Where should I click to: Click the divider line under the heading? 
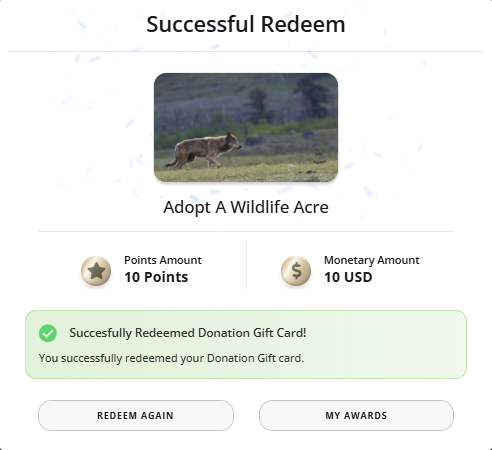[x=246, y=52]
